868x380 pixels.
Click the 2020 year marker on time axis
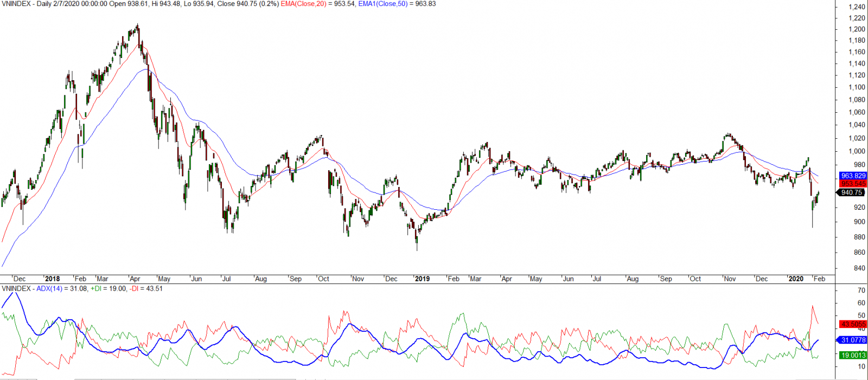pyautogui.click(x=795, y=279)
